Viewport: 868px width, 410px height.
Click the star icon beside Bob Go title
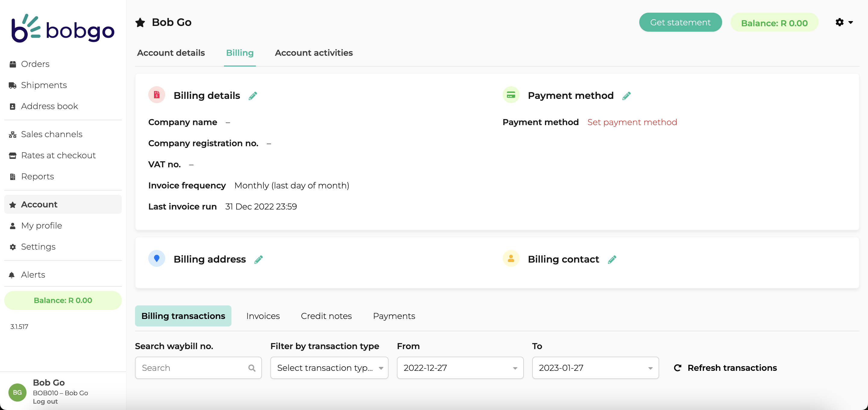click(140, 23)
